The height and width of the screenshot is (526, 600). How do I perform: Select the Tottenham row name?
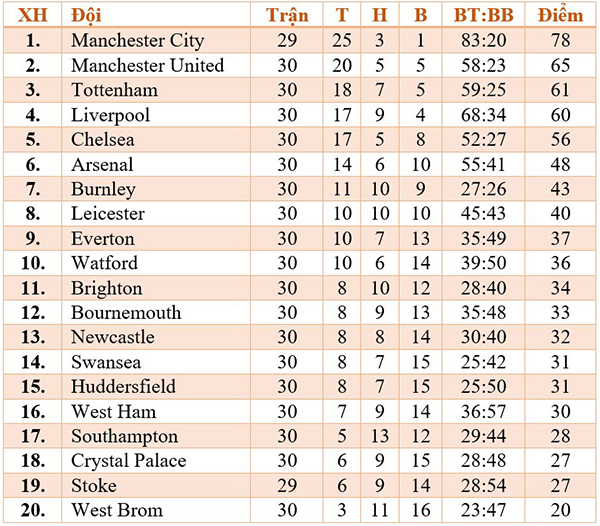[x=114, y=90]
